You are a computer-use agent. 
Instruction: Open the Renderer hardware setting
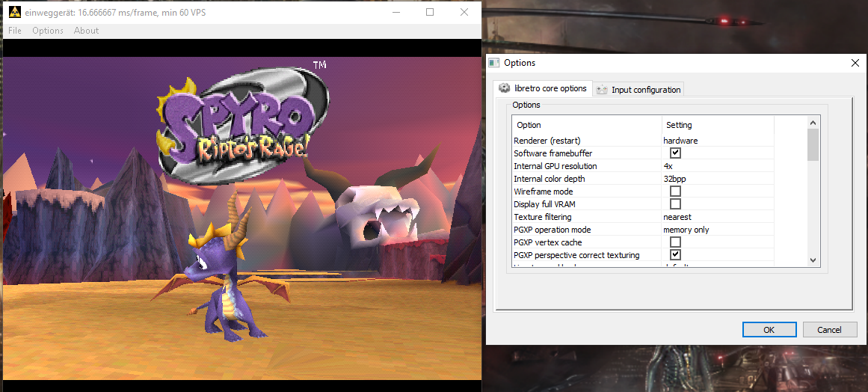pyautogui.click(x=680, y=141)
